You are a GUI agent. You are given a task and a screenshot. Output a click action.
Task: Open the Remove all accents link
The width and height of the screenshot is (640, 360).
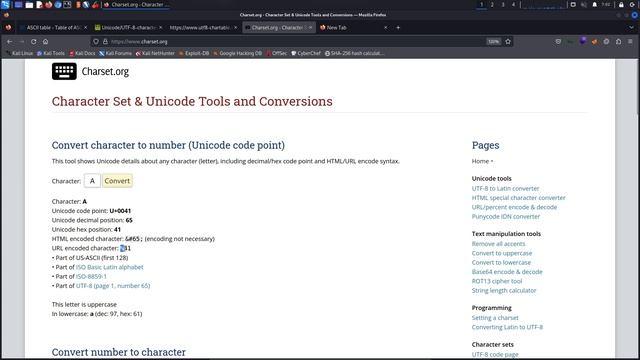tap(498, 244)
